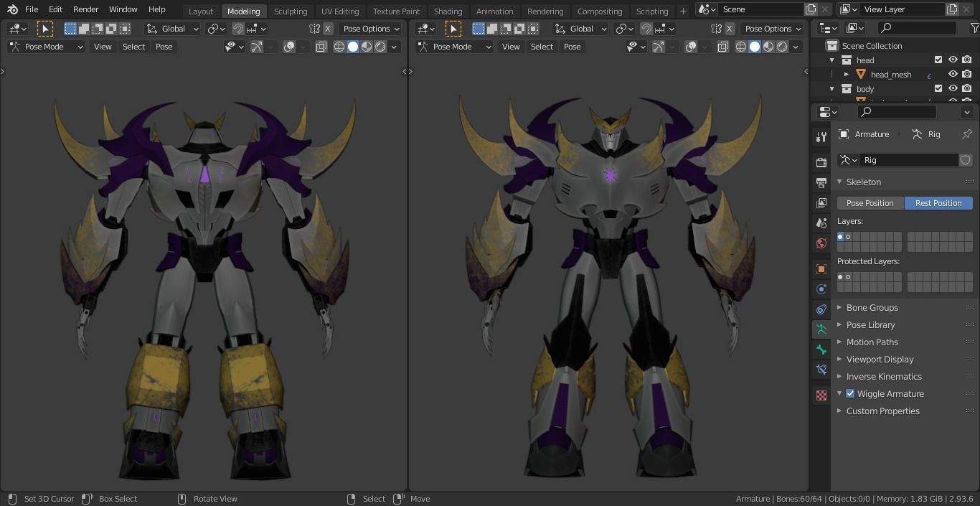Open Pose Mode dropdown in right viewport
The image size is (980, 506).
(x=454, y=47)
